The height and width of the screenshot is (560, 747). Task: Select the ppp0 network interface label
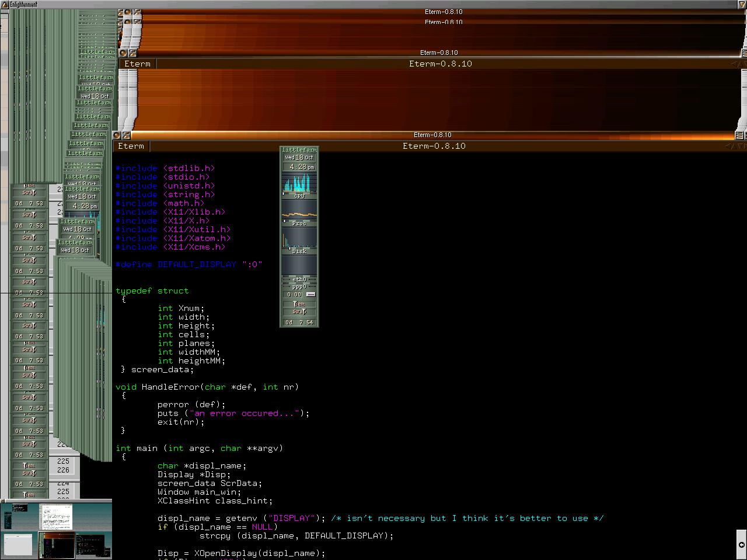299,286
